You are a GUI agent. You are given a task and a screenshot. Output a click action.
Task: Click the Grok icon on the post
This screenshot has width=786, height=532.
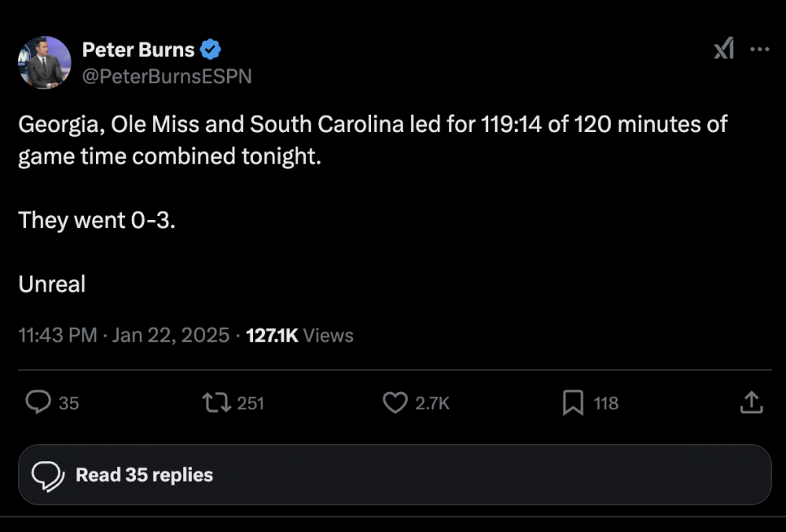click(723, 50)
